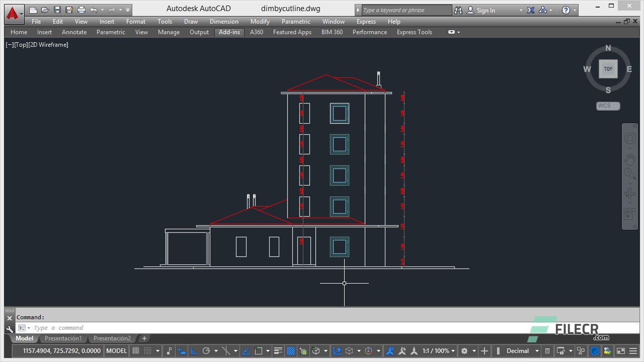Image resolution: width=644 pixels, height=362 pixels.
Task: Open the Plot tool in Quick Access toolbar
Action: click(x=80, y=9)
